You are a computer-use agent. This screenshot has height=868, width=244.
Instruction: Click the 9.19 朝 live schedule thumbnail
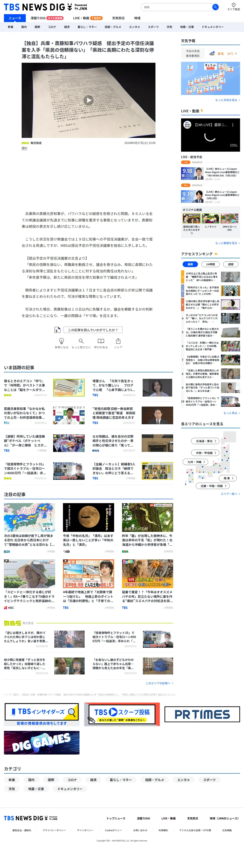(x=192, y=196)
